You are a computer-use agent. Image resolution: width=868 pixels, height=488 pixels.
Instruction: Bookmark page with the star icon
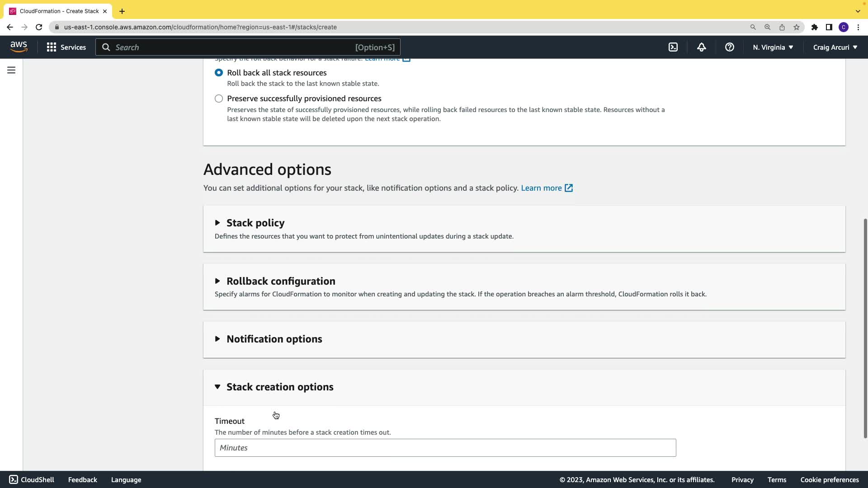tap(797, 27)
